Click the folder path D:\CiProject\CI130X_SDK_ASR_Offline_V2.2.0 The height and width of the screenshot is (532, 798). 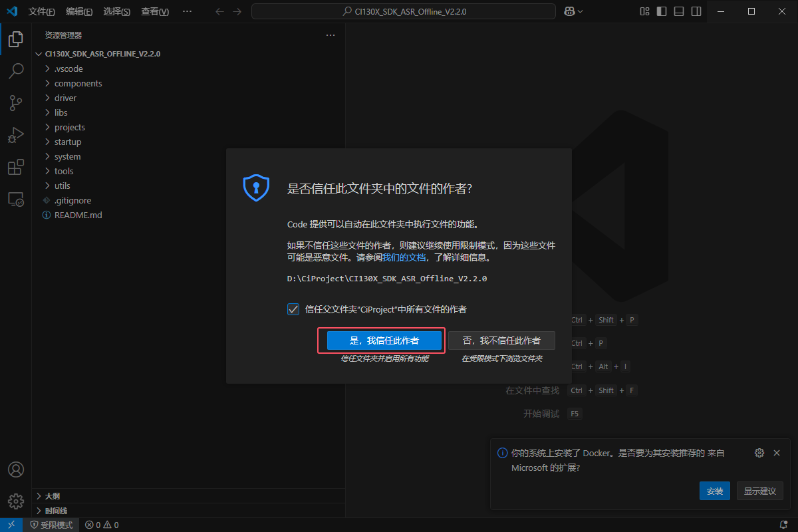point(387,279)
